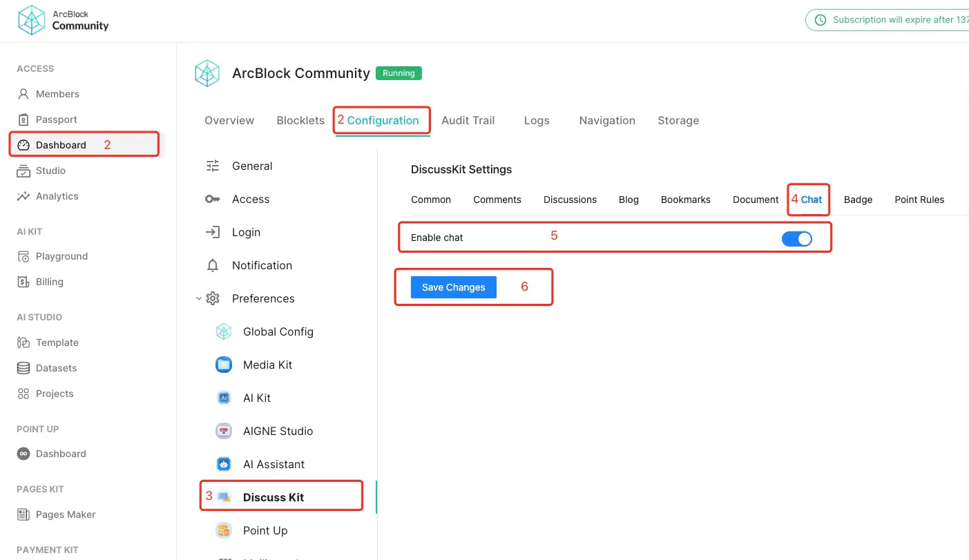Open Members via its person icon
Viewport: 969px width, 560px height.
coord(23,94)
